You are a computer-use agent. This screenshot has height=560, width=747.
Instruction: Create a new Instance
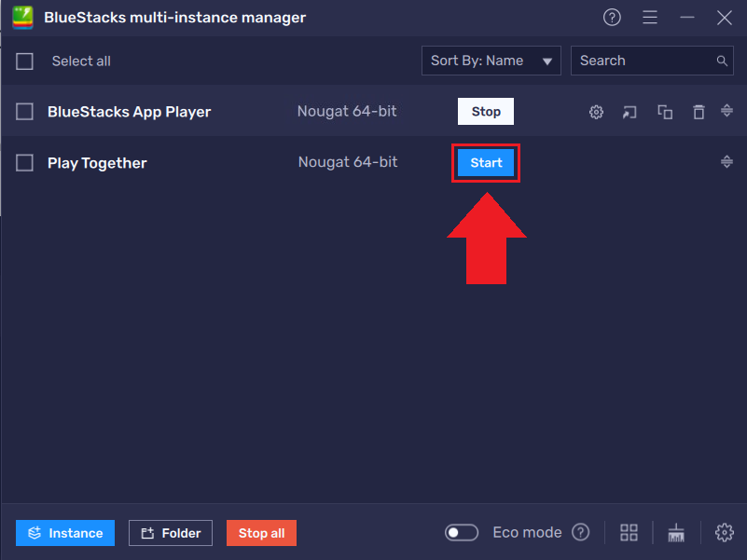point(64,532)
